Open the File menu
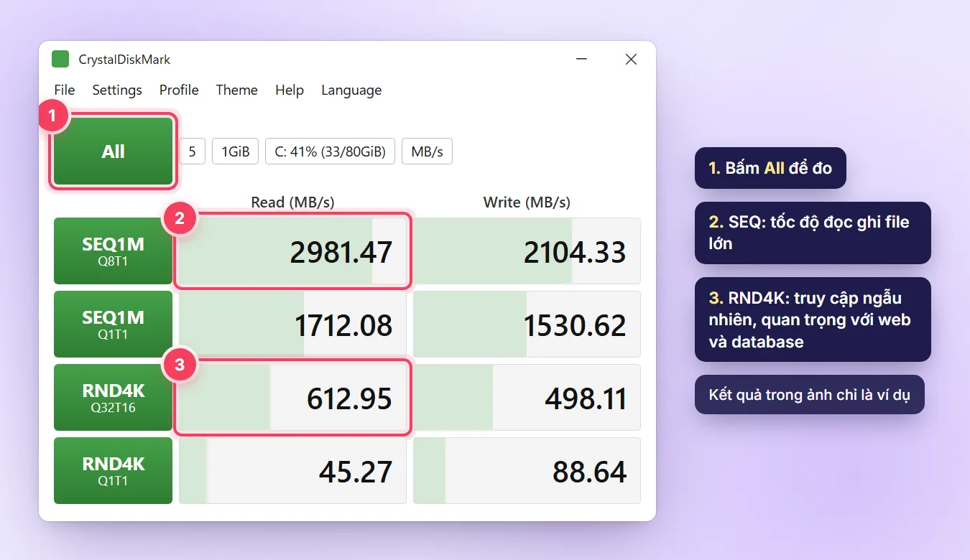The height and width of the screenshot is (560, 970). point(65,90)
